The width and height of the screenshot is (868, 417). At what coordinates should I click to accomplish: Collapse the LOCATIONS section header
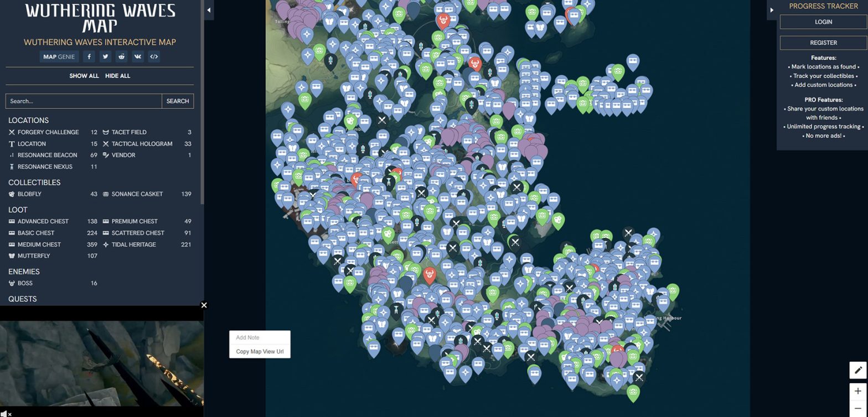point(28,120)
